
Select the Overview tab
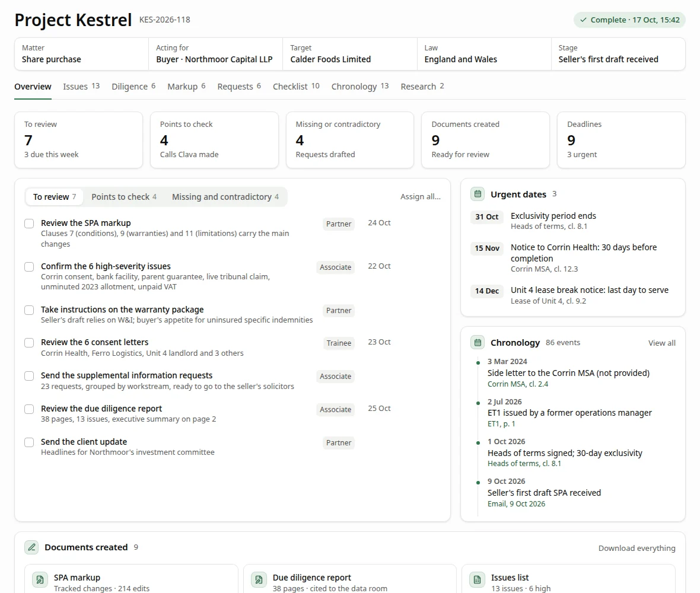click(33, 87)
